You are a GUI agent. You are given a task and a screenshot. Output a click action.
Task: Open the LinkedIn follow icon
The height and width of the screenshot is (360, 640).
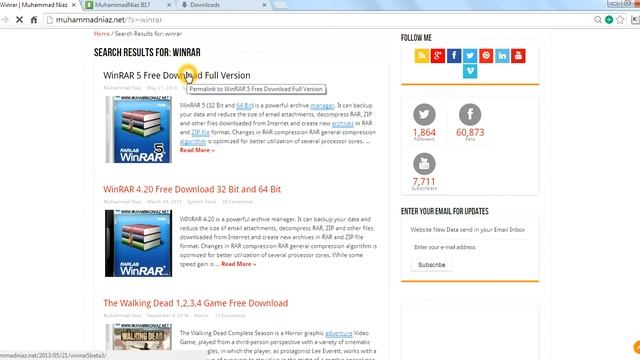(502, 56)
